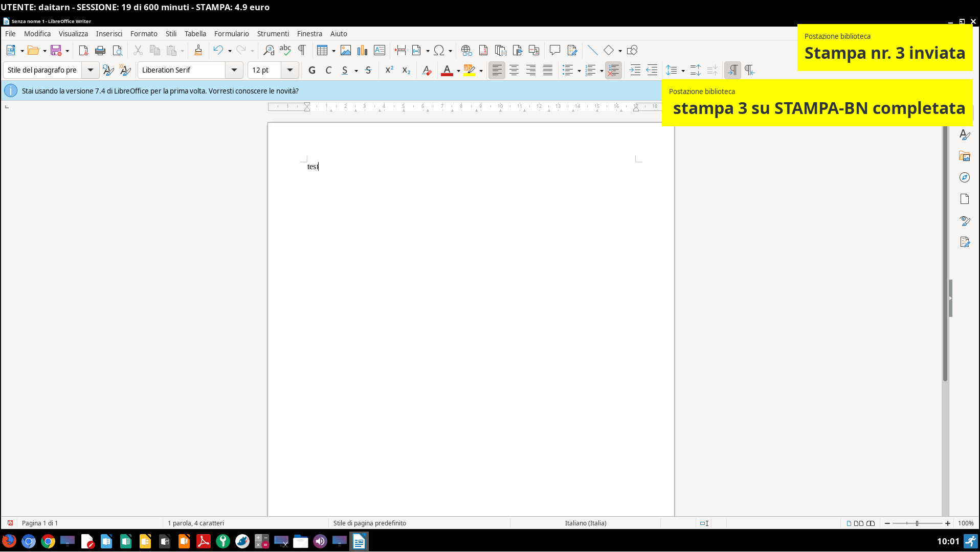Toggle bold formatting (G button)
The width and height of the screenshot is (980, 552).
[x=312, y=70]
